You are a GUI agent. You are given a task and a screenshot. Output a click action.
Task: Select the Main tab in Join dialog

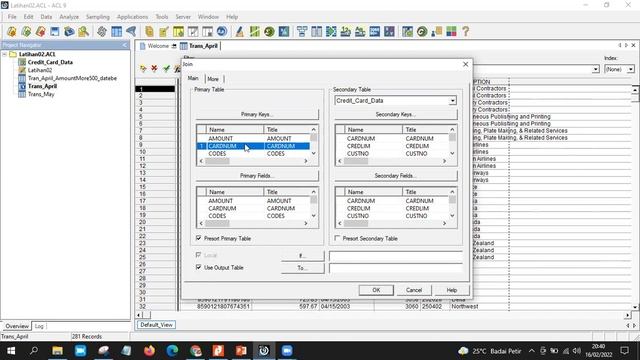(193, 78)
